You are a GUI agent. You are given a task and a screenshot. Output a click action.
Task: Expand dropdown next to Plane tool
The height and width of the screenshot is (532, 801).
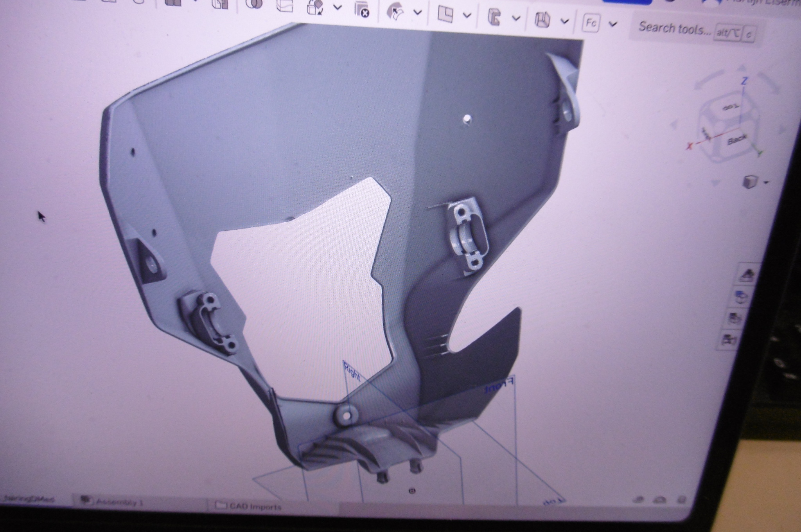tap(467, 15)
